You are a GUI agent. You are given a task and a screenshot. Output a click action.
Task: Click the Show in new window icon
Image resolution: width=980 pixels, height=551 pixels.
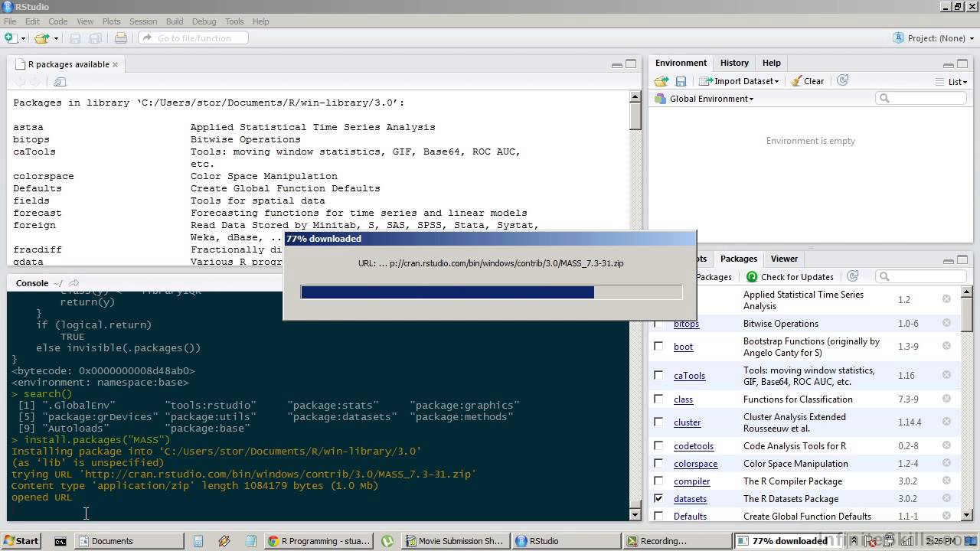(x=60, y=82)
